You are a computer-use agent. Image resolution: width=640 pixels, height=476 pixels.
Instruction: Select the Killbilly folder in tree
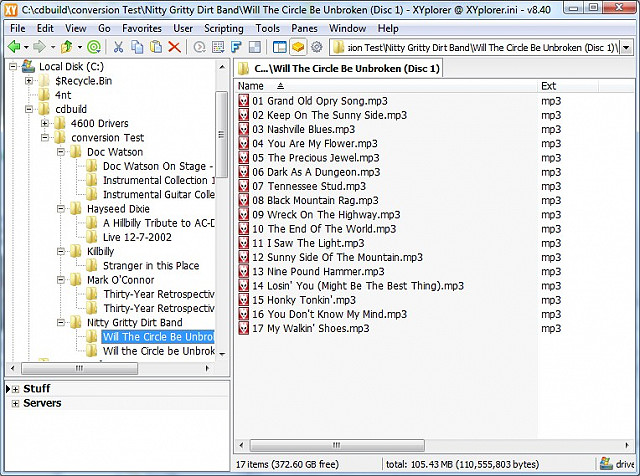click(100, 251)
